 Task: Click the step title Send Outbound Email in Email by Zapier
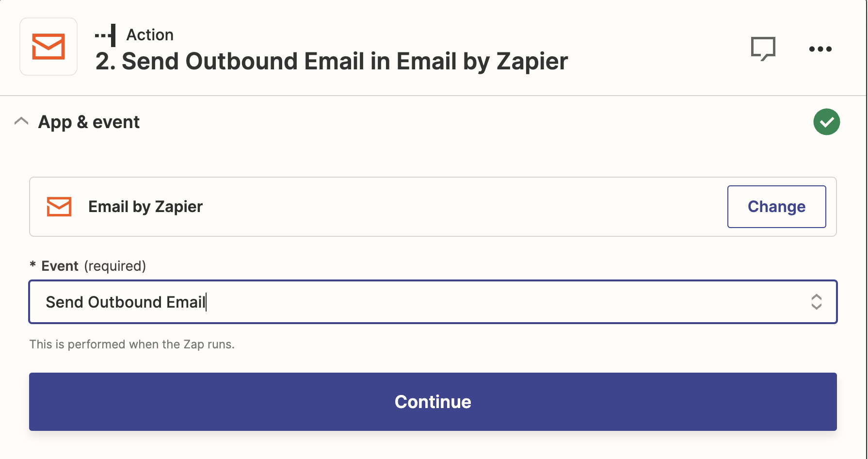click(x=332, y=61)
